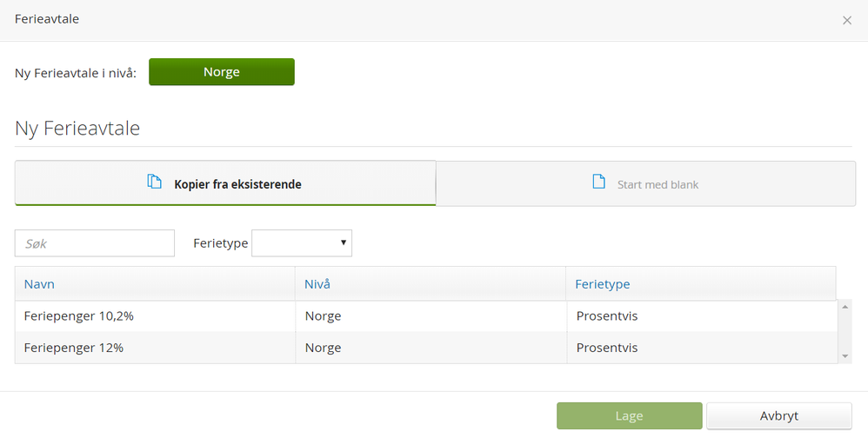
Task: Click the Prosentvis cell in the Feriepenger 10,2% row
Action: (x=607, y=316)
